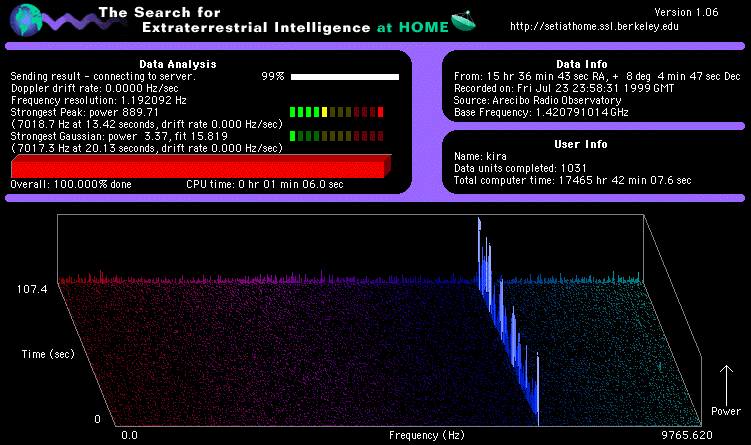The width and height of the screenshot is (751, 445).
Task: Click the green radio telescope dish icon
Action: point(463,21)
